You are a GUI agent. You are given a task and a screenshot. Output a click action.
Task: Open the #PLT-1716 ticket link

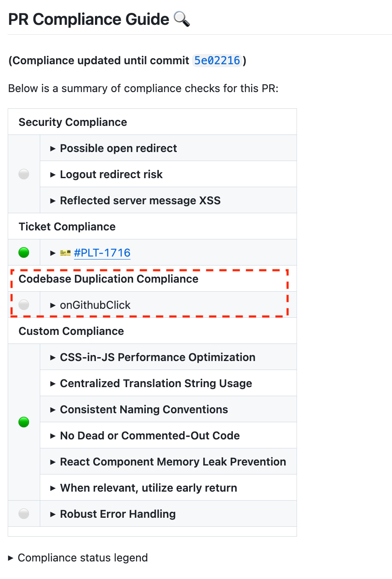point(102,253)
